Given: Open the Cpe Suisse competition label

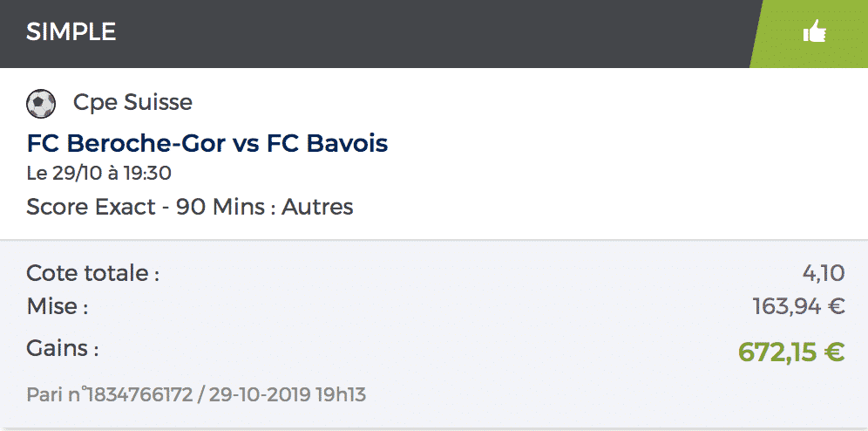Looking at the screenshot, I should pyautogui.click(x=132, y=102).
